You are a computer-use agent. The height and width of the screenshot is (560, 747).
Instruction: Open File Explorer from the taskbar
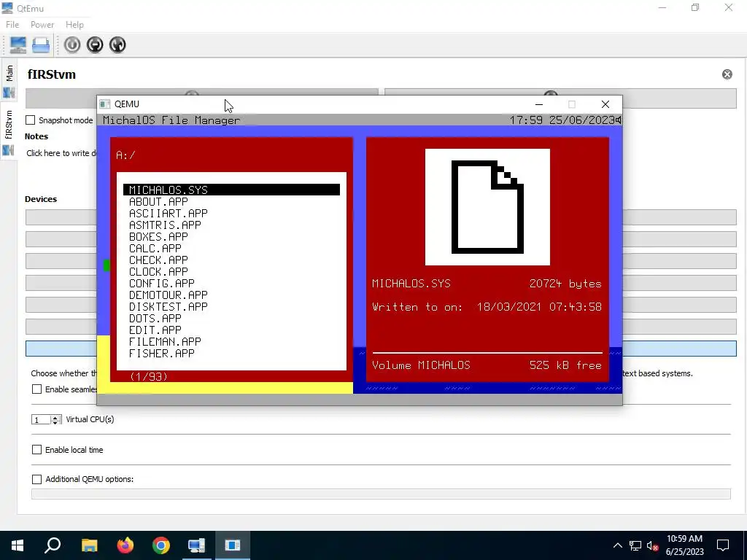(89, 545)
